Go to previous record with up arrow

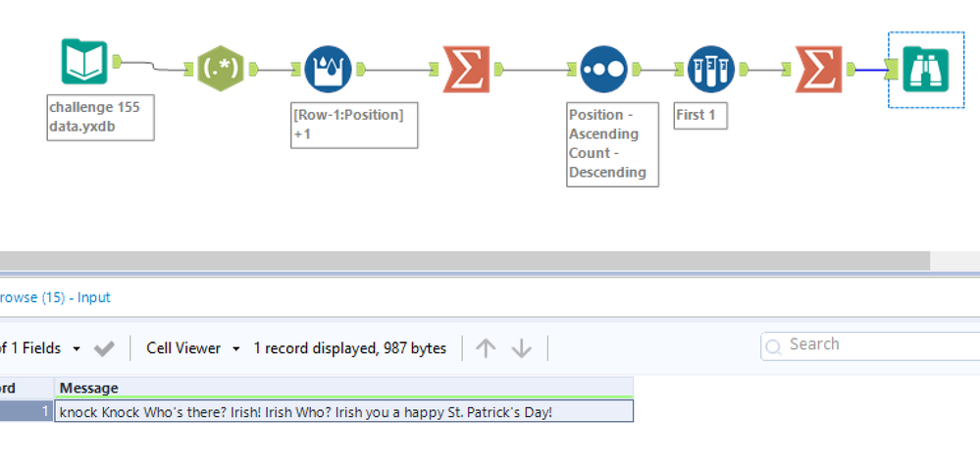(x=486, y=348)
